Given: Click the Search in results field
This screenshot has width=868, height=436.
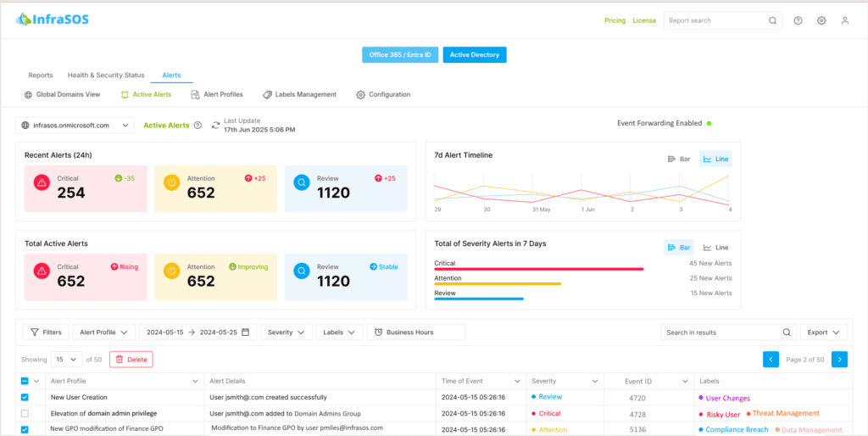Looking at the screenshot, I should 722,333.
